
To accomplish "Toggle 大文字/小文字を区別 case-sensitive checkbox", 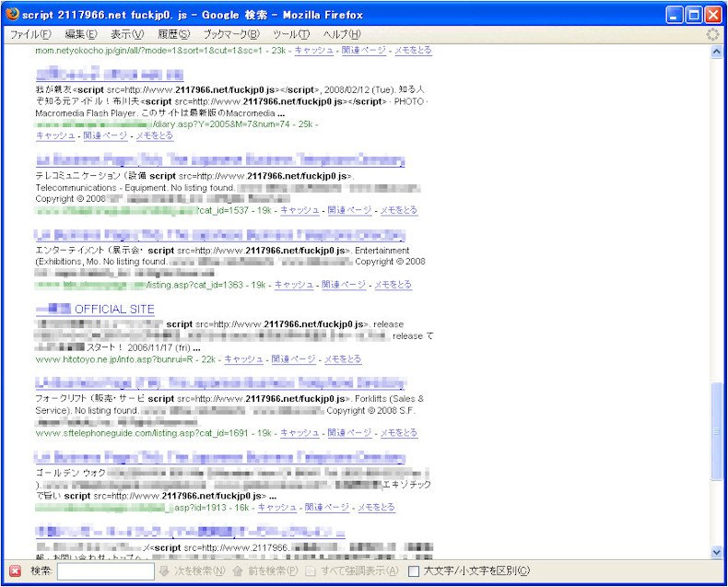I will (414, 571).
